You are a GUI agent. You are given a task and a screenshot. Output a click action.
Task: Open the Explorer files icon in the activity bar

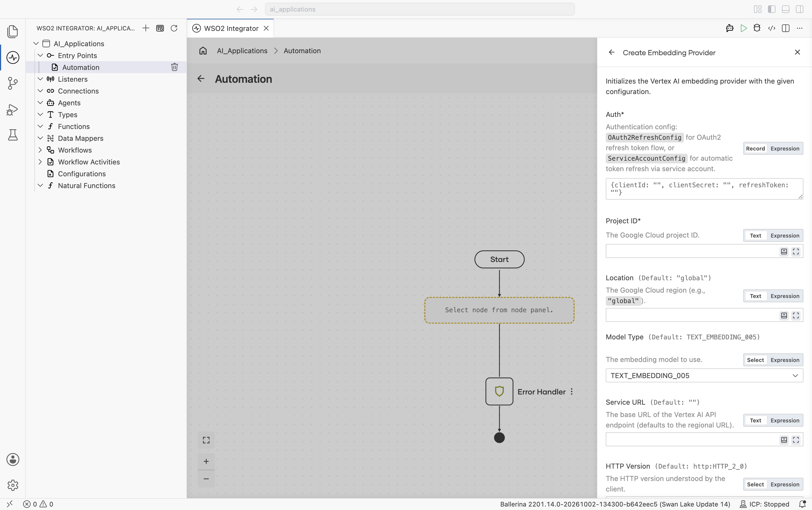click(x=13, y=31)
